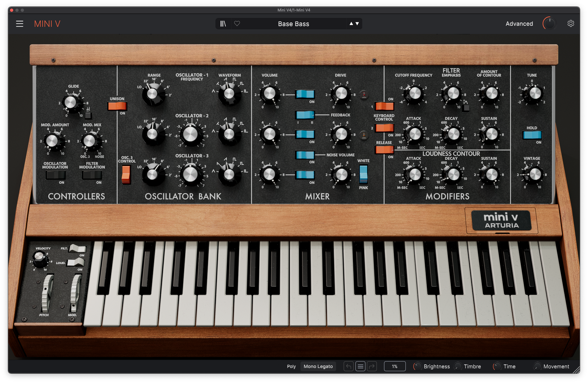Viewport: 588px width, 383px height.
Task: Open the Advanced panel
Action: 519,24
